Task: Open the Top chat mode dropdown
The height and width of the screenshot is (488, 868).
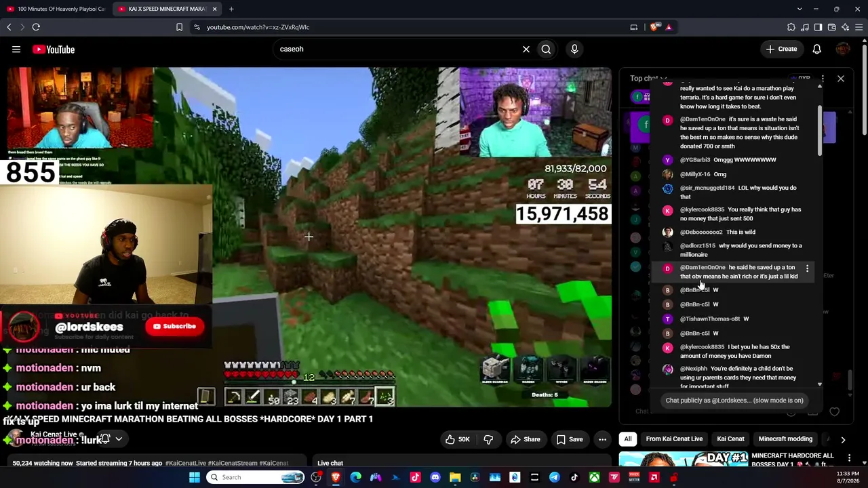Action: (x=648, y=78)
